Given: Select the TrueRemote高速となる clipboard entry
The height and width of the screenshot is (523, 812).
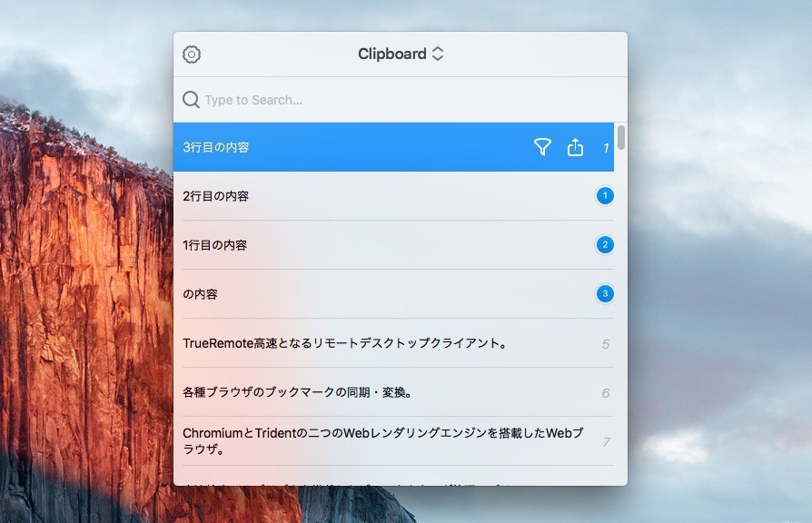Looking at the screenshot, I should [x=393, y=343].
